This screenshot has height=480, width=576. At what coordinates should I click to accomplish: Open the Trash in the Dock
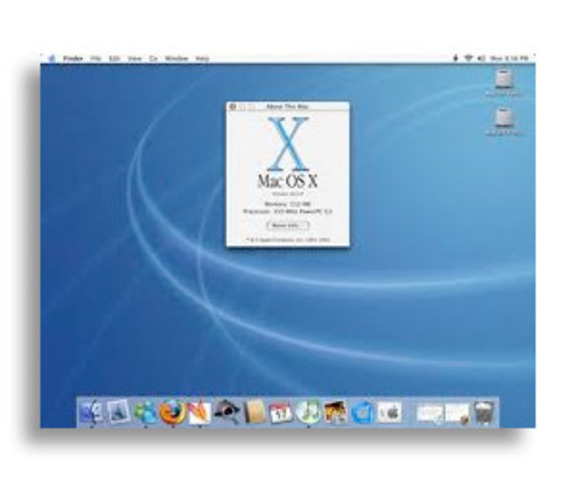(484, 412)
